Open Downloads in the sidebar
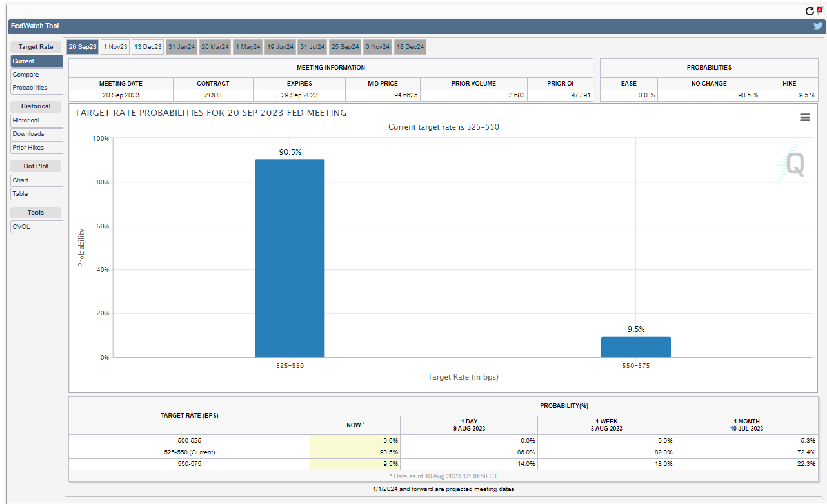 37,134
